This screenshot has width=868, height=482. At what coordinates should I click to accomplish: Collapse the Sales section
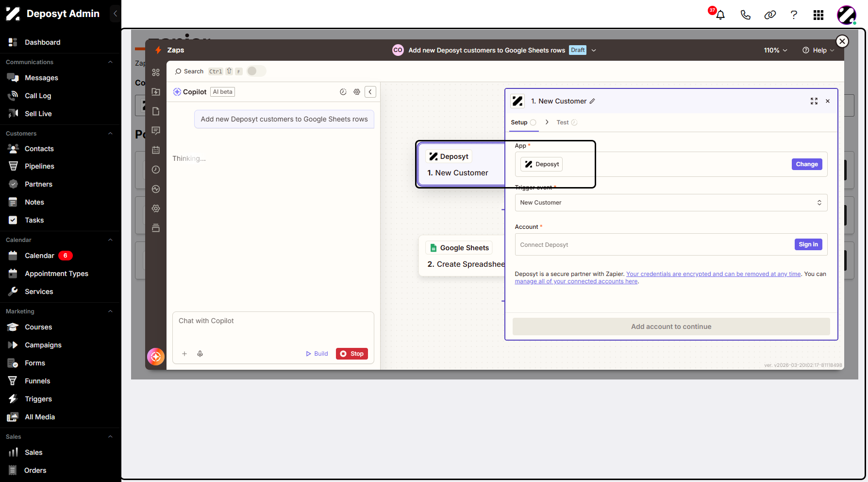point(110,437)
